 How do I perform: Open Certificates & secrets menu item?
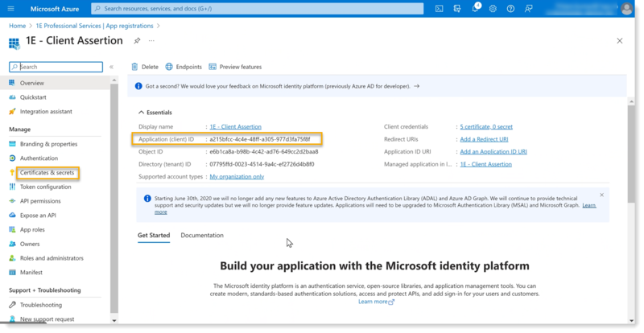point(48,172)
